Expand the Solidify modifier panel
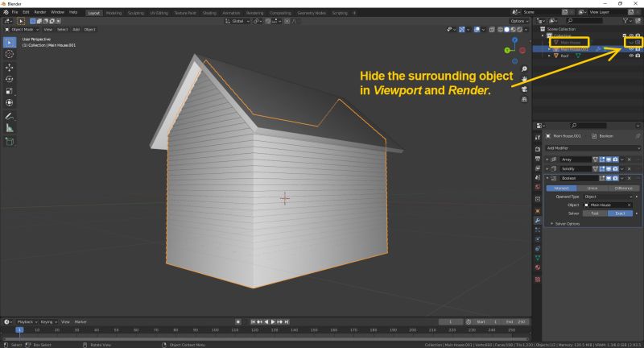Image resolution: width=644 pixels, height=348 pixels. coord(547,169)
